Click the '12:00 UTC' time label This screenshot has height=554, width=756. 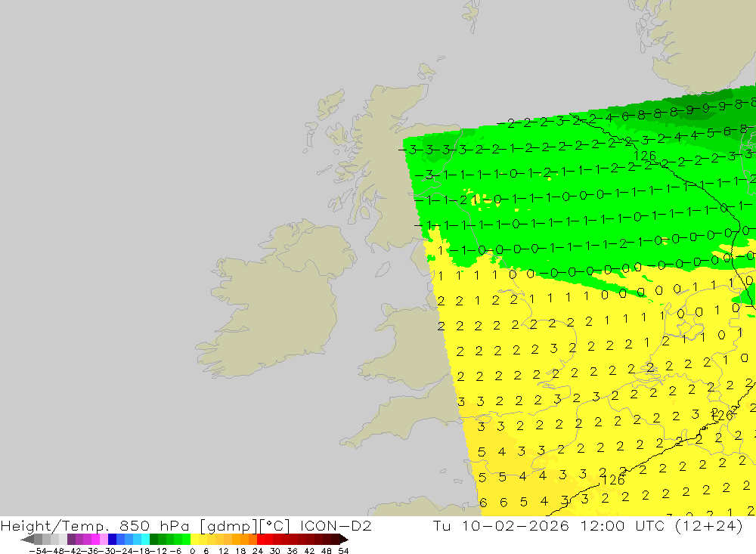tap(623, 525)
